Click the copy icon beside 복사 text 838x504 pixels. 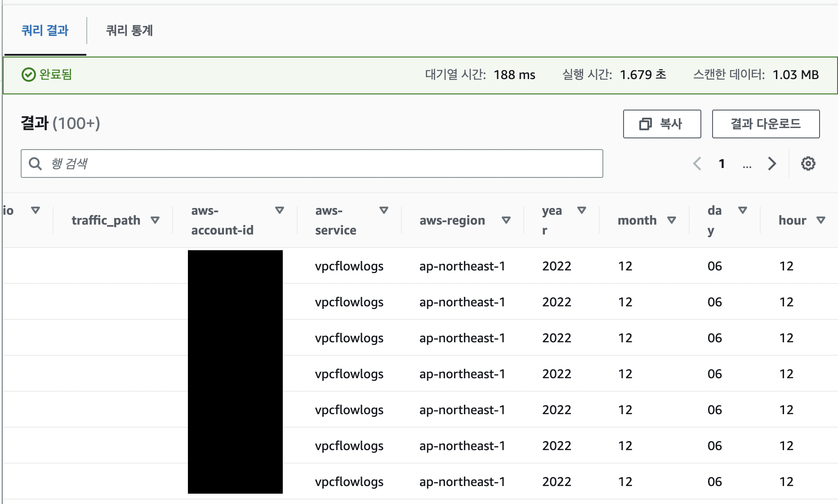tap(645, 124)
